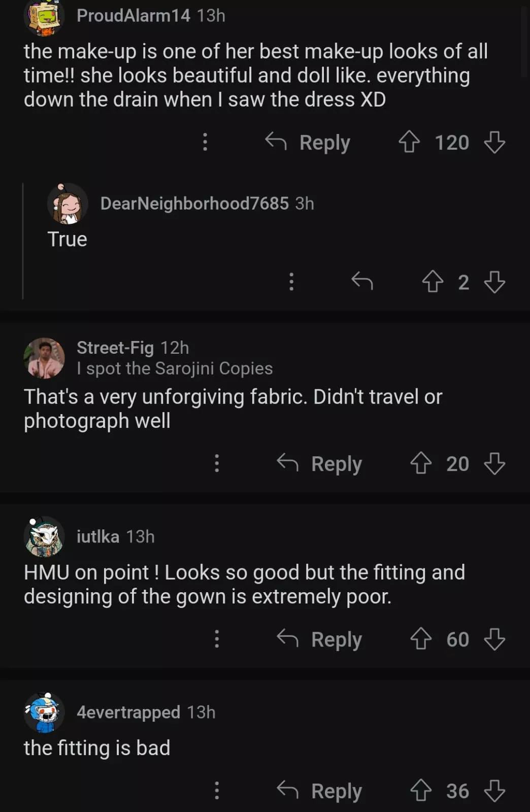Collapse thread using the reply indent line
530x812 pixels.
[23, 241]
